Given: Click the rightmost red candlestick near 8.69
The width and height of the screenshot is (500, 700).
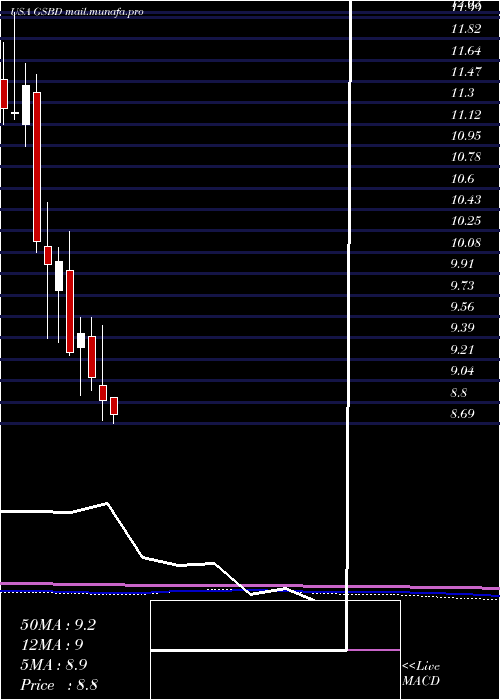Looking at the screenshot, I should tap(114, 406).
